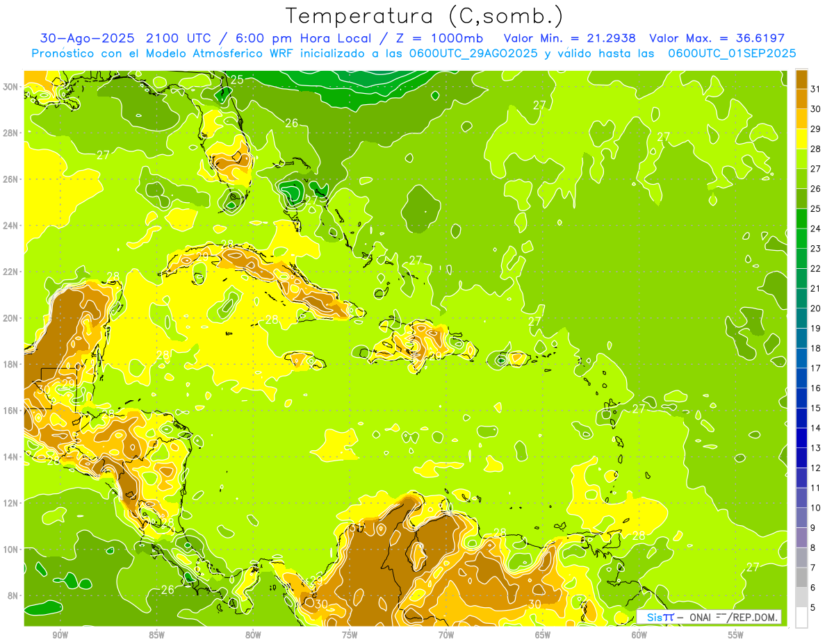Click the colorbar label 22
834x644 pixels.
[x=816, y=269]
